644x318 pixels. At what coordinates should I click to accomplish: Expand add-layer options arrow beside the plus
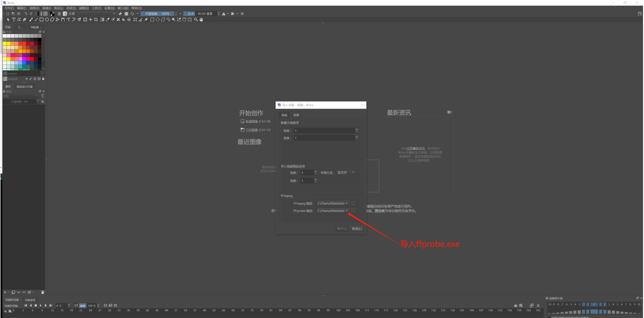pos(8,292)
